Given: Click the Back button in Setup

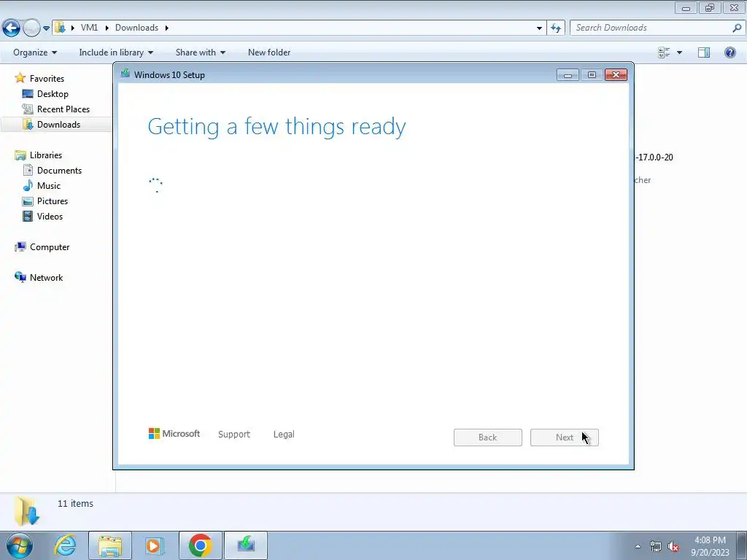Looking at the screenshot, I should coord(488,437).
